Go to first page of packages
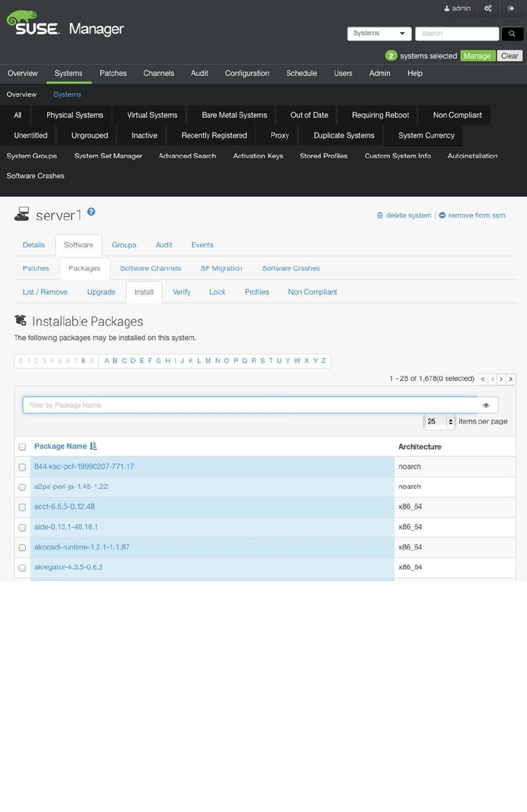Image resolution: width=527 pixels, height=812 pixels. point(482,379)
